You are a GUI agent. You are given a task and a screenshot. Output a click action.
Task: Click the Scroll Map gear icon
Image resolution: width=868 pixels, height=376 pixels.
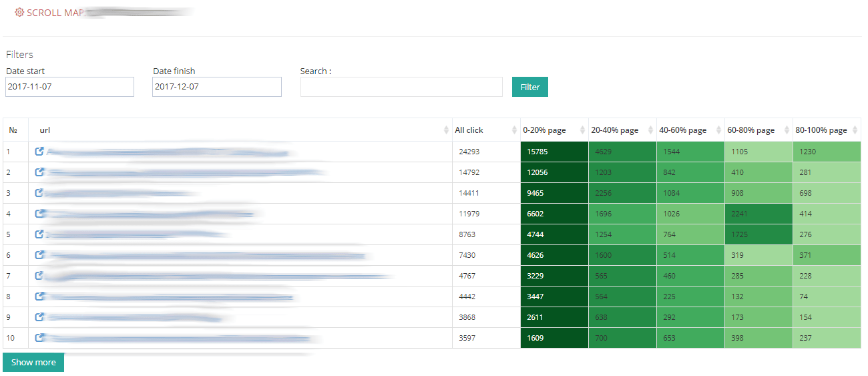19,12
